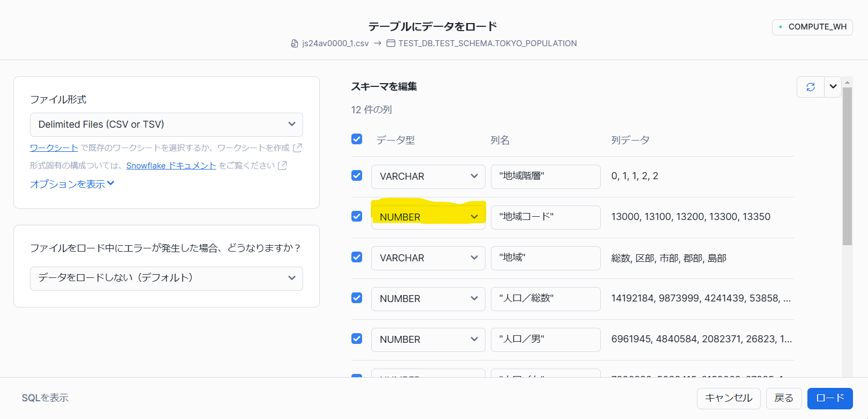868x419 pixels.
Task: Edit the 人口／総数 column name field
Action: pyautogui.click(x=546, y=299)
